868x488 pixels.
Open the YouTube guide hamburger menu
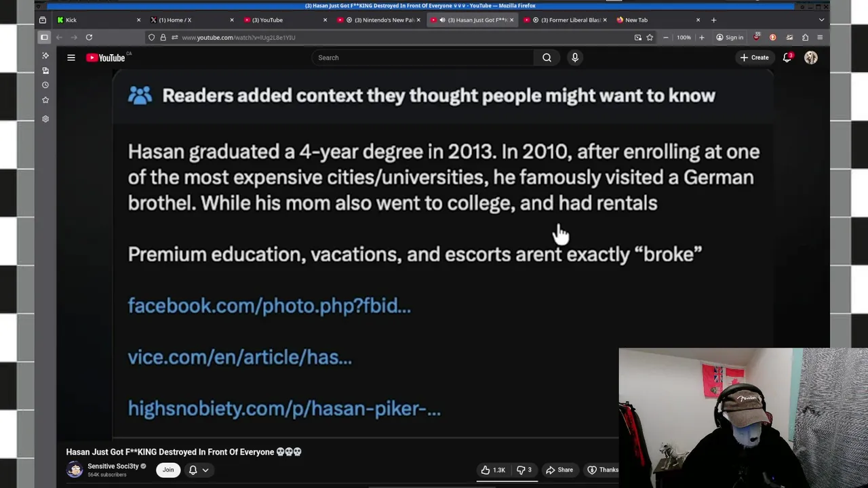71,58
